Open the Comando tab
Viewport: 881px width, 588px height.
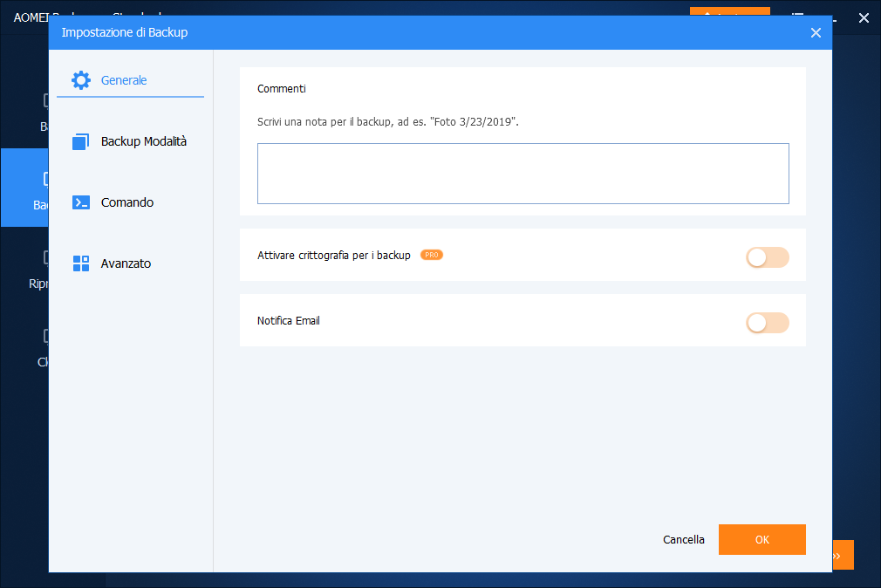click(130, 202)
